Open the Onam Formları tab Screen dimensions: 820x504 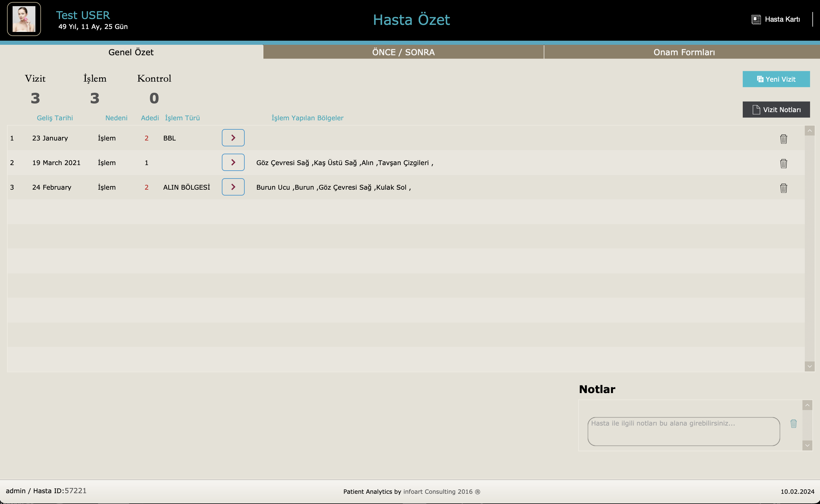pos(682,52)
